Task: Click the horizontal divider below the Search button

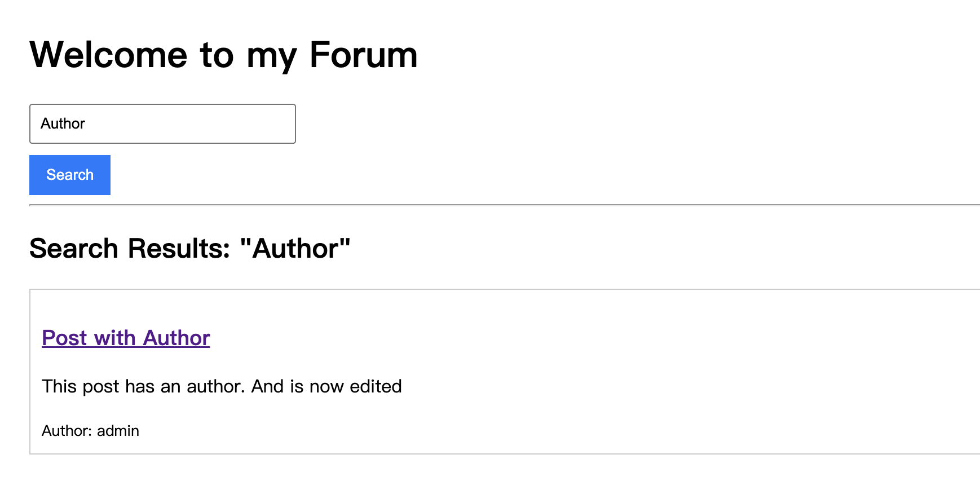Action: (504, 205)
